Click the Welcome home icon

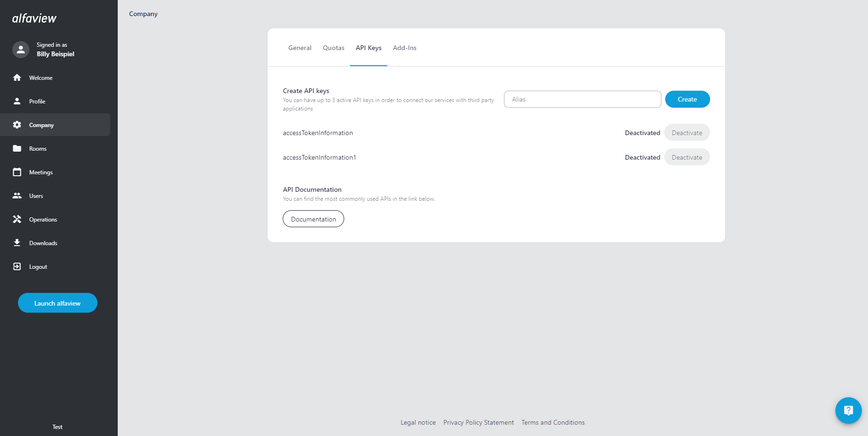point(17,77)
